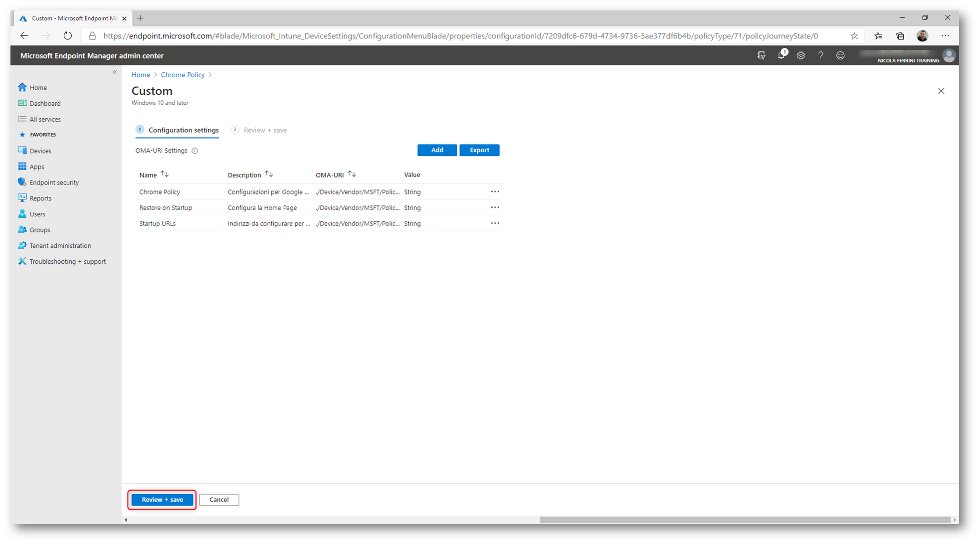The width and height of the screenshot is (980, 545).
Task: Add page to favorites star icon
Action: coord(854,36)
